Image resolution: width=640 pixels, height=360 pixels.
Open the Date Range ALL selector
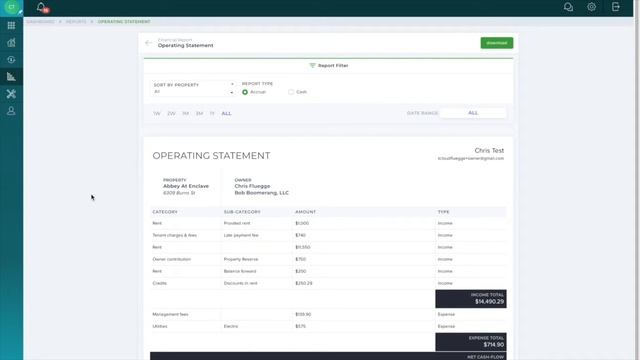pyautogui.click(x=473, y=113)
